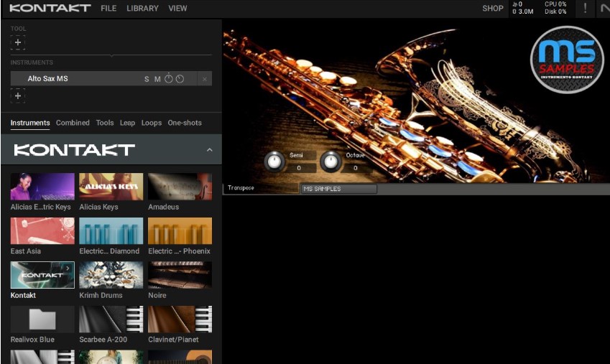
Task: Open the FILE menu
Action: [x=108, y=8]
